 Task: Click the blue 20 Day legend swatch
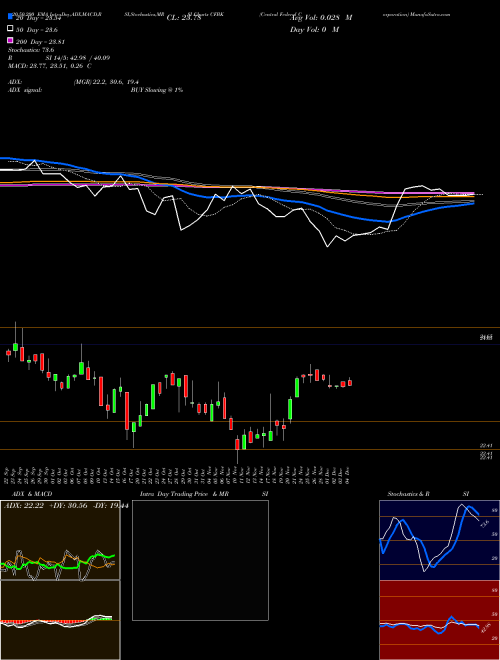[x=10, y=16]
